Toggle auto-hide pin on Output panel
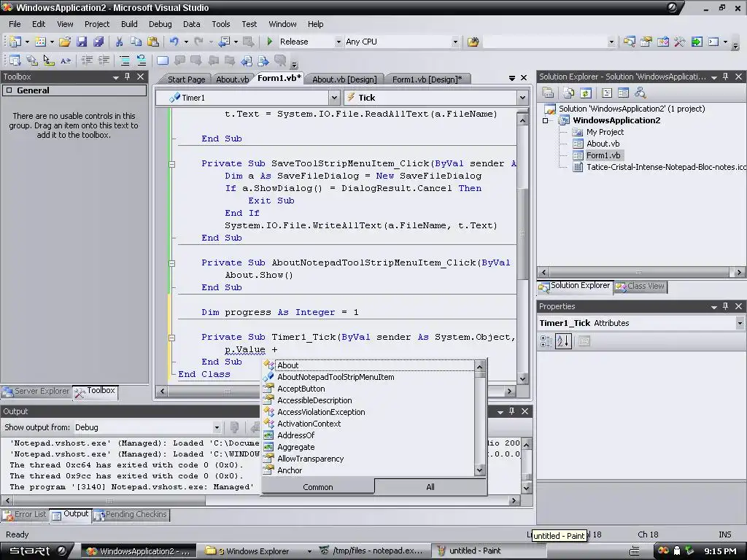 click(511, 411)
